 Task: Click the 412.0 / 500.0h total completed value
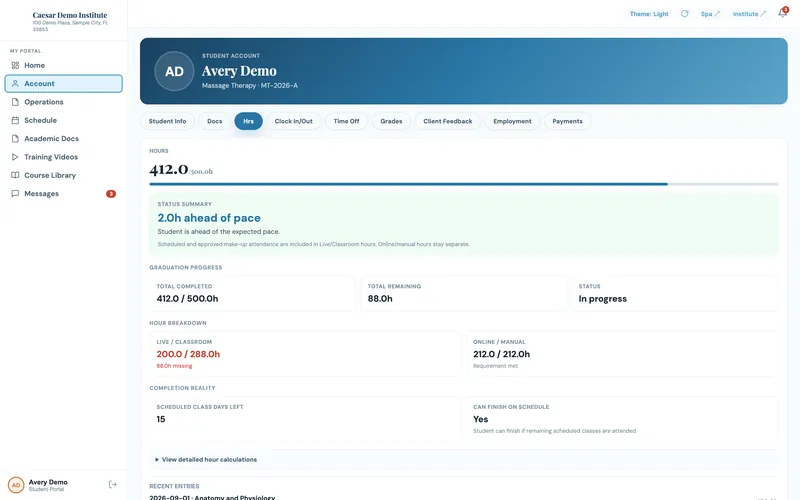point(187,299)
